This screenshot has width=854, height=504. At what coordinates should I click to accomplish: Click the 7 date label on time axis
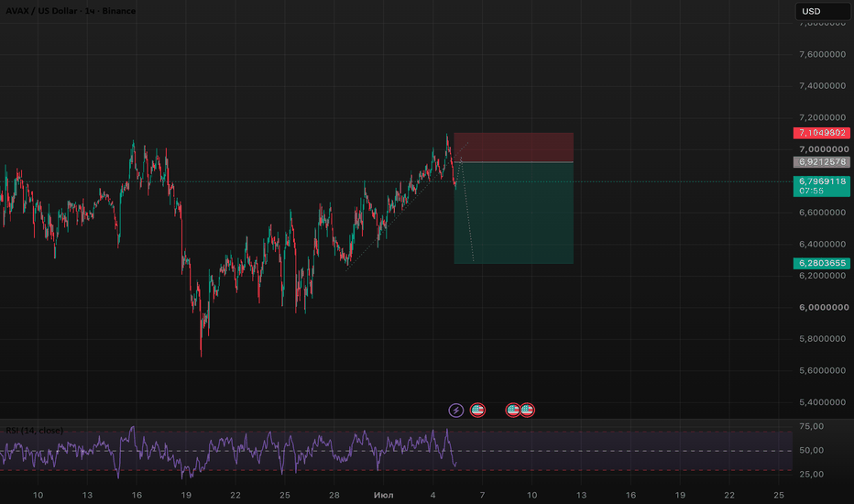(482, 495)
